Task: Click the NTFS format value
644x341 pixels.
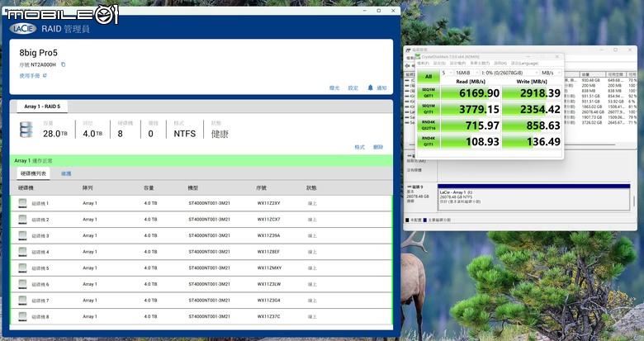Action: pos(184,134)
